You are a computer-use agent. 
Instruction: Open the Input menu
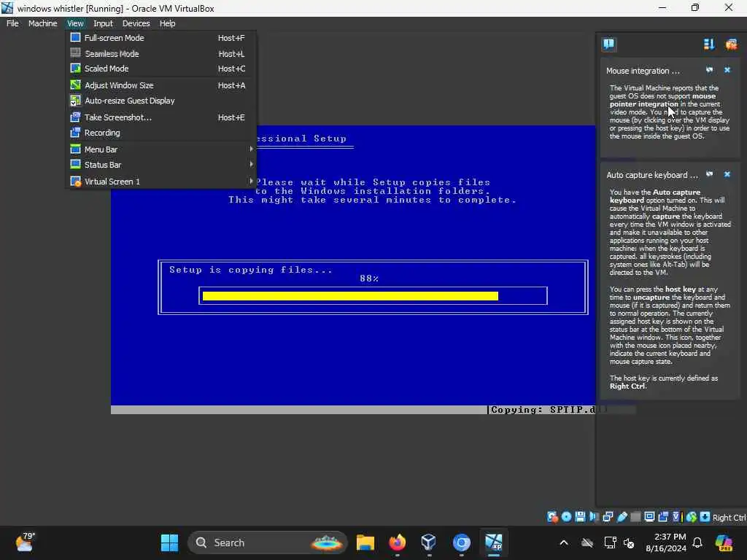click(103, 23)
